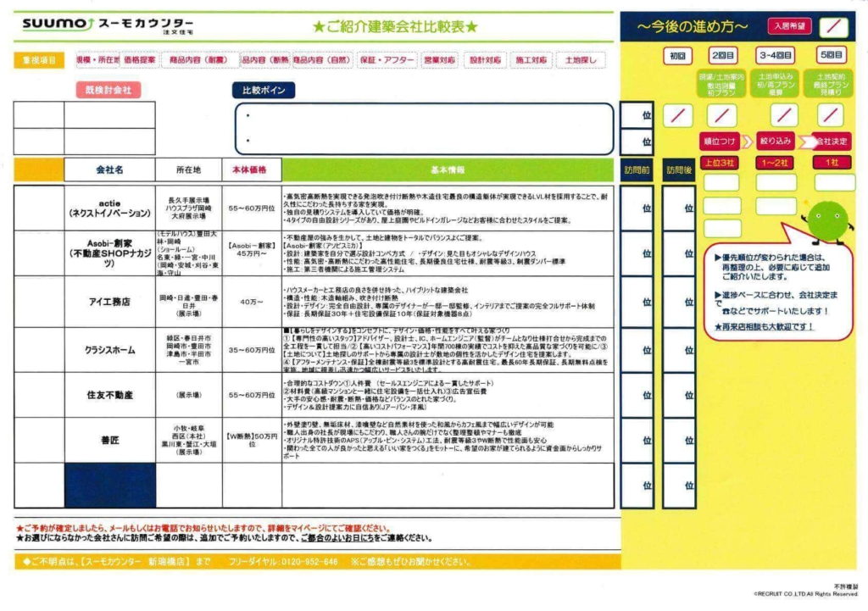868x611 pixels.
Task: Click the dark blue cell in bottom row
Action: click(x=109, y=486)
